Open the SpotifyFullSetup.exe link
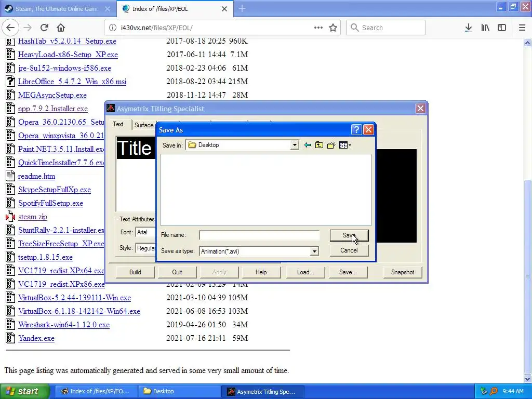This screenshot has width=532, height=399. [50, 203]
